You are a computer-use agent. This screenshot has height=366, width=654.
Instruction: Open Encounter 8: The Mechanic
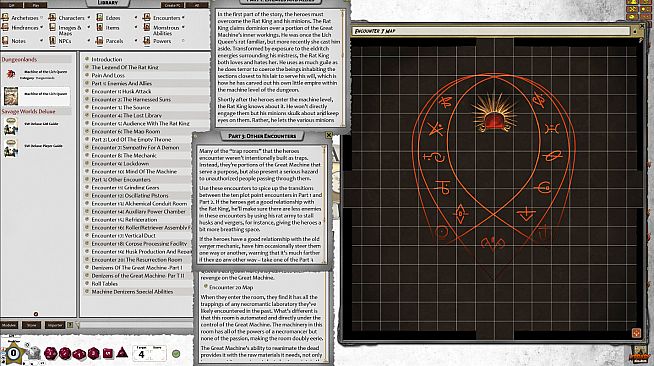point(124,155)
